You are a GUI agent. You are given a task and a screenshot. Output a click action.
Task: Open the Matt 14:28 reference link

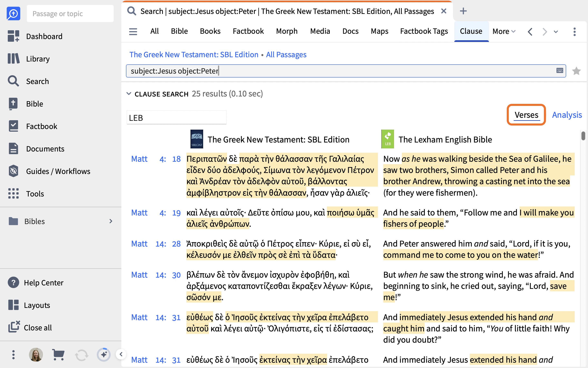click(156, 244)
